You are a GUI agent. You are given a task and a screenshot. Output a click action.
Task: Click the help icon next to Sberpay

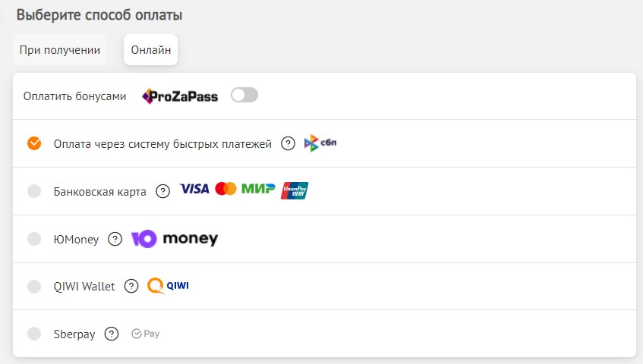point(112,334)
